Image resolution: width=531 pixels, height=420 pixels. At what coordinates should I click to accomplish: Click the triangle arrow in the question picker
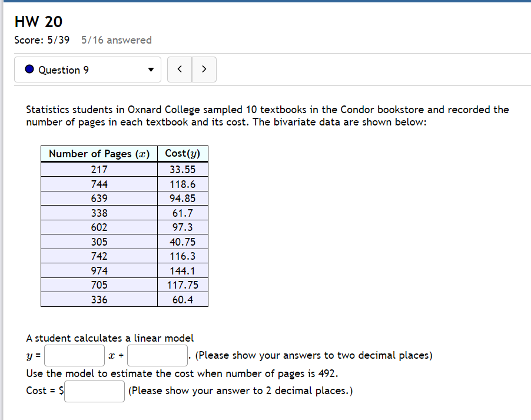[x=150, y=70]
